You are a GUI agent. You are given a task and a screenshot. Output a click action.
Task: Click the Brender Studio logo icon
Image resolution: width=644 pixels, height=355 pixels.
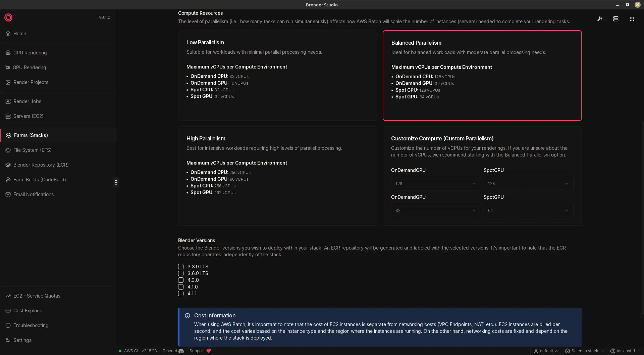coord(8,17)
